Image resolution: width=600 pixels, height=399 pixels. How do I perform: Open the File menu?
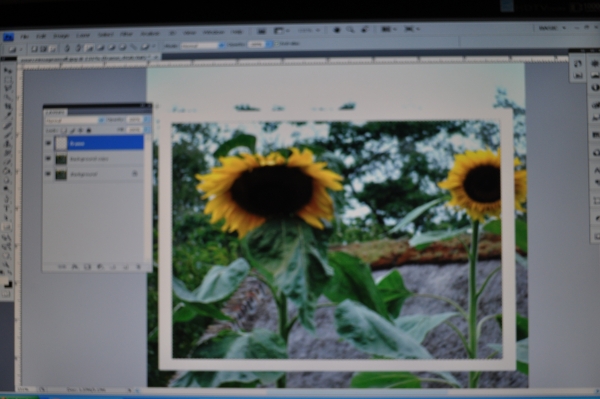(24, 36)
